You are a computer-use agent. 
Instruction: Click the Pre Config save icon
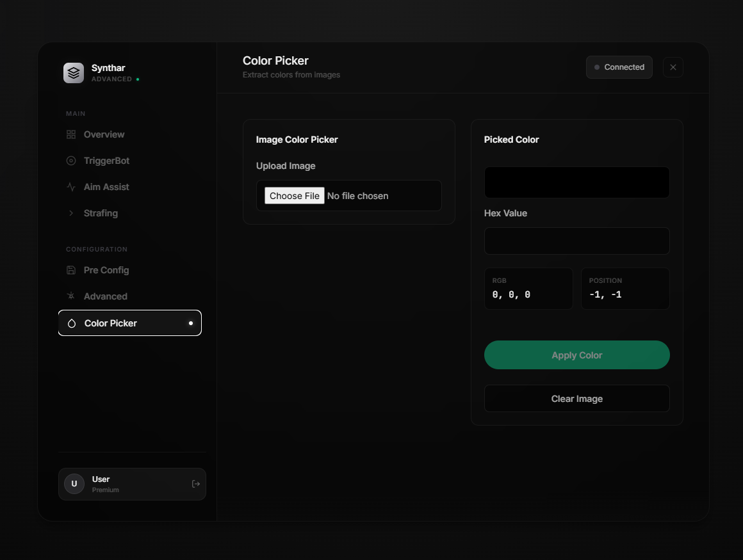pyautogui.click(x=70, y=270)
